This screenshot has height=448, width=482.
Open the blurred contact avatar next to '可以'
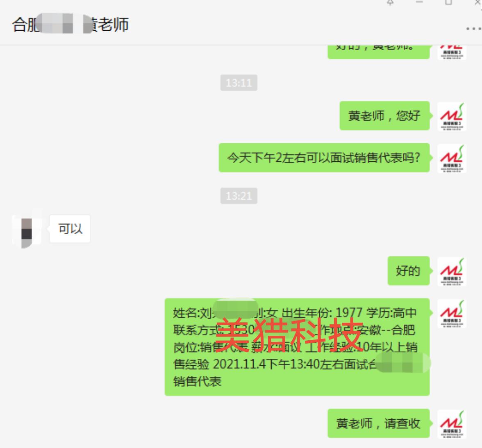click(27, 229)
